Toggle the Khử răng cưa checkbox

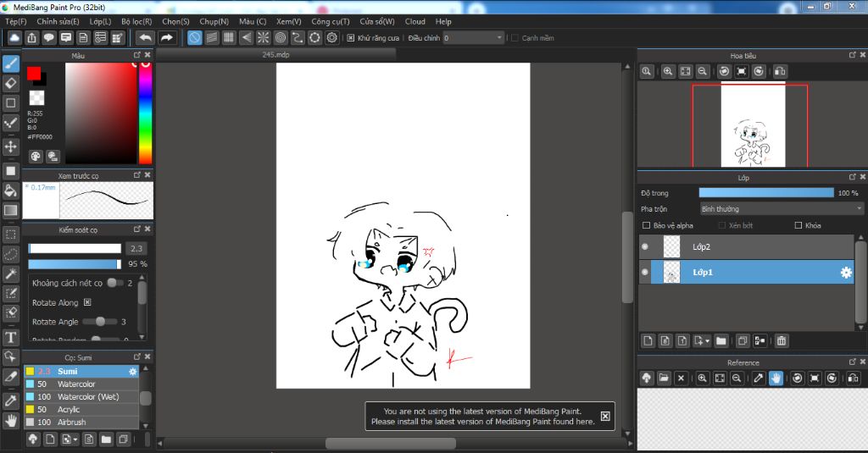(x=350, y=37)
